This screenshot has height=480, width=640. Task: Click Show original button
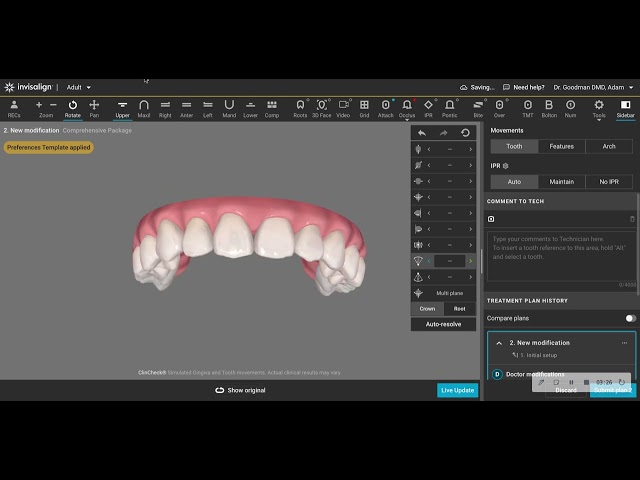(x=240, y=390)
